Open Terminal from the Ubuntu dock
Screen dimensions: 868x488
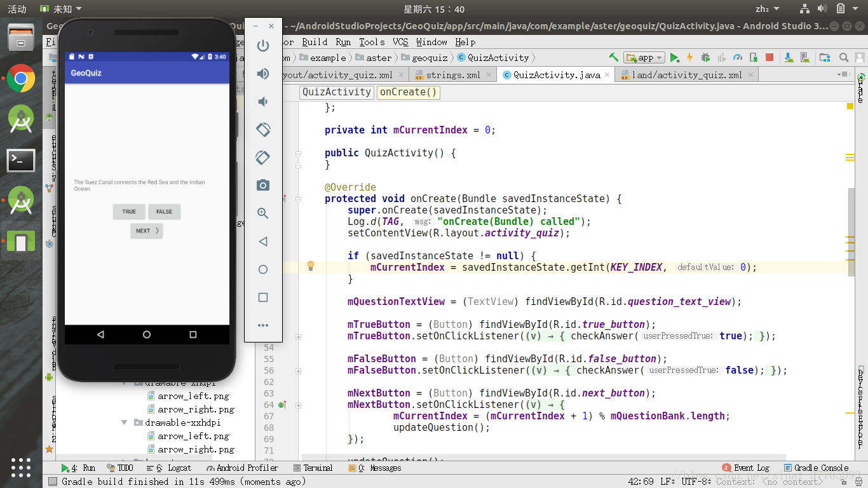click(x=21, y=160)
